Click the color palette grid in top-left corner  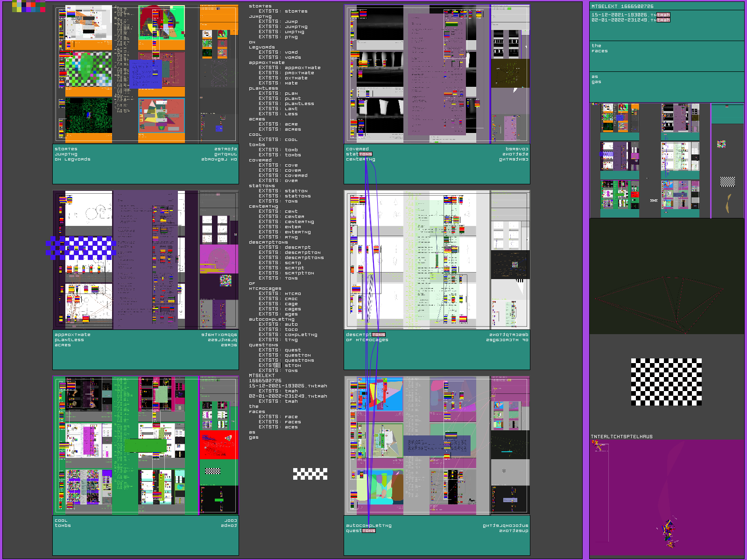(28, 6)
